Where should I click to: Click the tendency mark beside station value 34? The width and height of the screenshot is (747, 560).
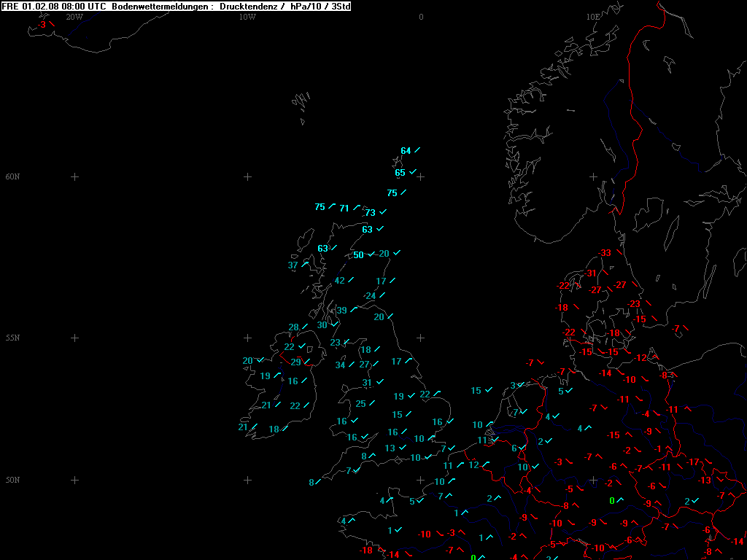pyautogui.click(x=352, y=365)
